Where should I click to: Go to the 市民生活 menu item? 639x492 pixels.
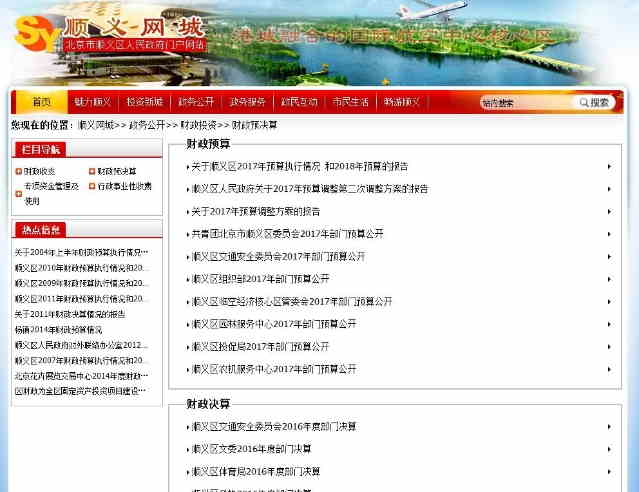(x=350, y=102)
